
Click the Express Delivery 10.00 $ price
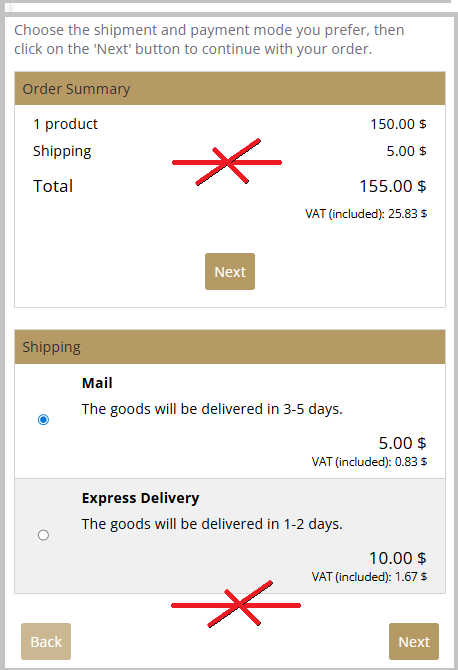tap(397, 558)
